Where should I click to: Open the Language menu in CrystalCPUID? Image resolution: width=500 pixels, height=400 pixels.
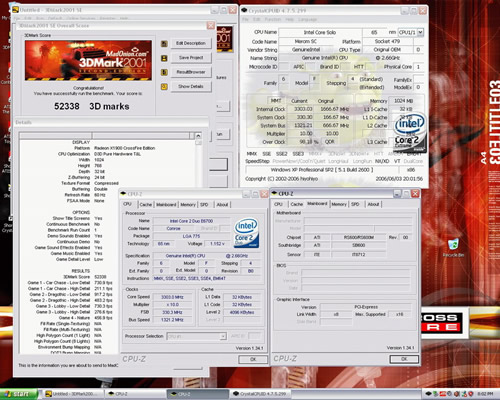pos(307,20)
